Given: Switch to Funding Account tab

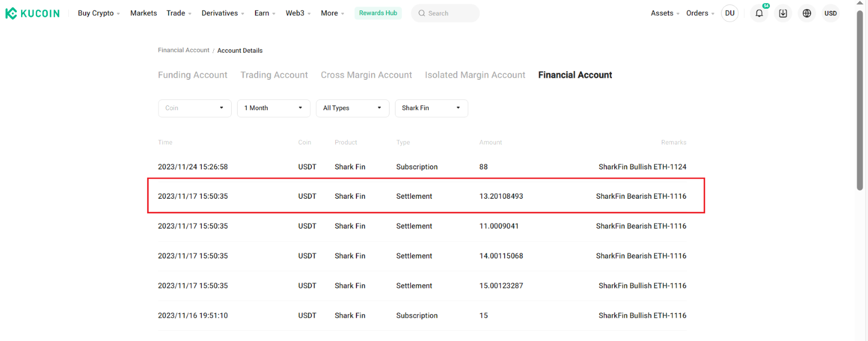Looking at the screenshot, I should pos(193,75).
